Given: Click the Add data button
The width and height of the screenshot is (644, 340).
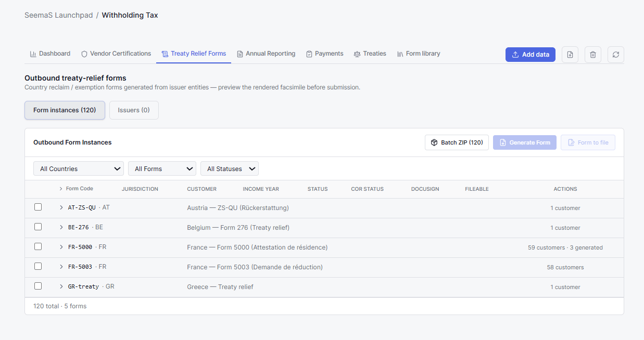Looking at the screenshot, I should pyautogui.click(x=531, y=55).
